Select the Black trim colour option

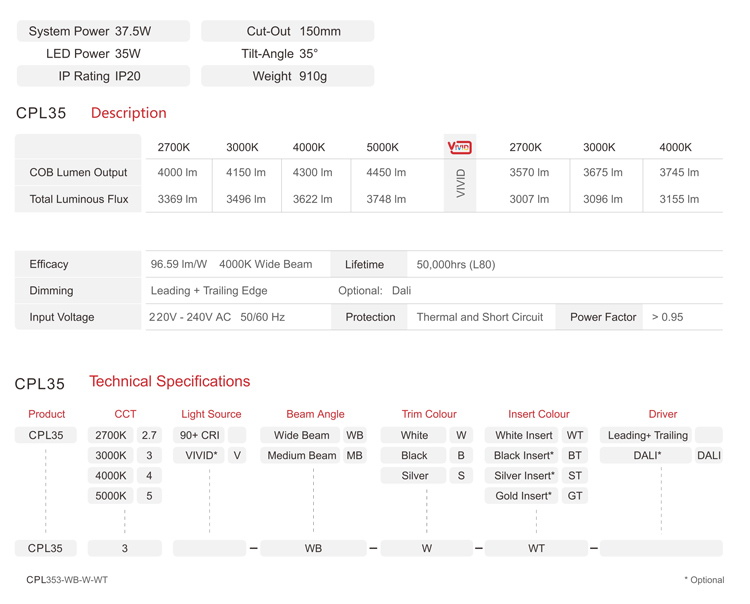click(414, 455)
